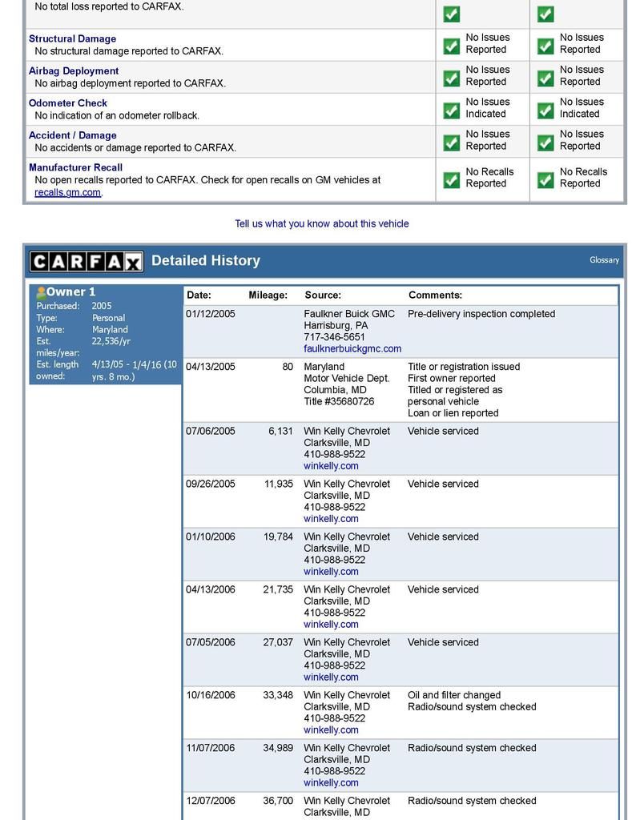Click 'Tell us what you know about this vehicle'
The image size is (644, 820).
tap(322, 224)
